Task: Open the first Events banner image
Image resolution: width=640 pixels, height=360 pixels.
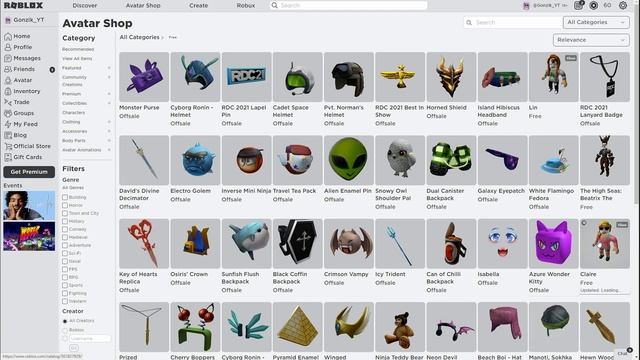Action: 29,205
